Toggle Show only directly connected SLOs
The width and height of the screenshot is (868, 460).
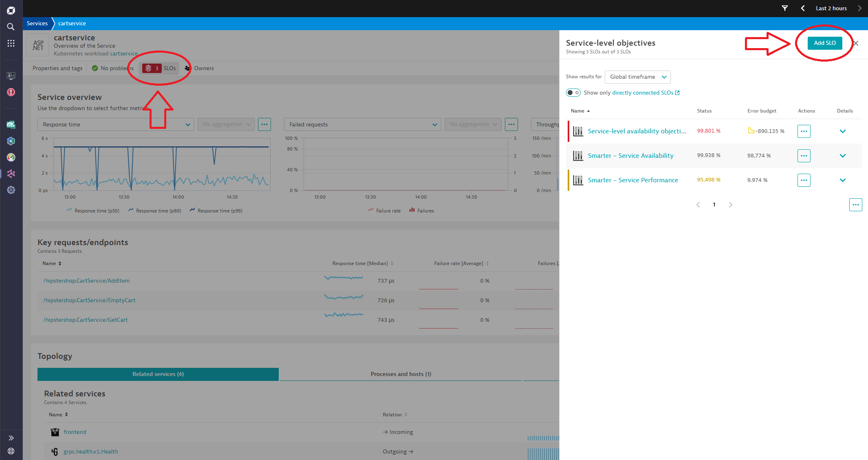(573, 93)
